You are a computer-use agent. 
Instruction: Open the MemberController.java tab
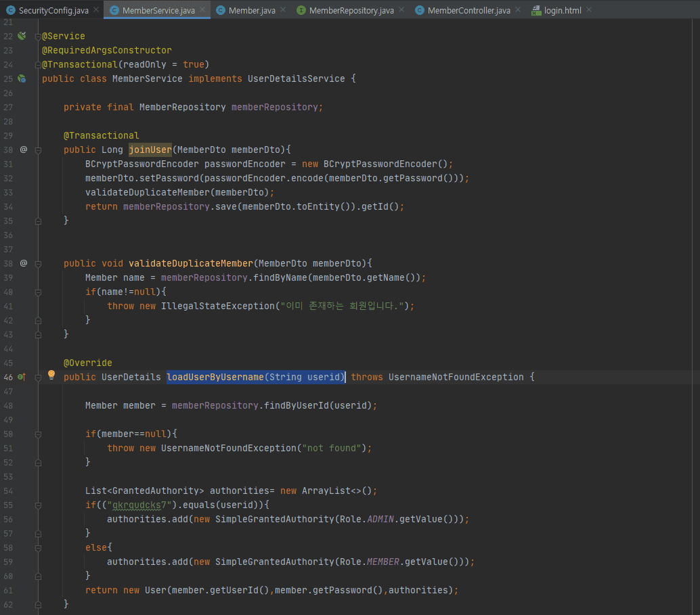pyautogui.click(x=468, y=10)
